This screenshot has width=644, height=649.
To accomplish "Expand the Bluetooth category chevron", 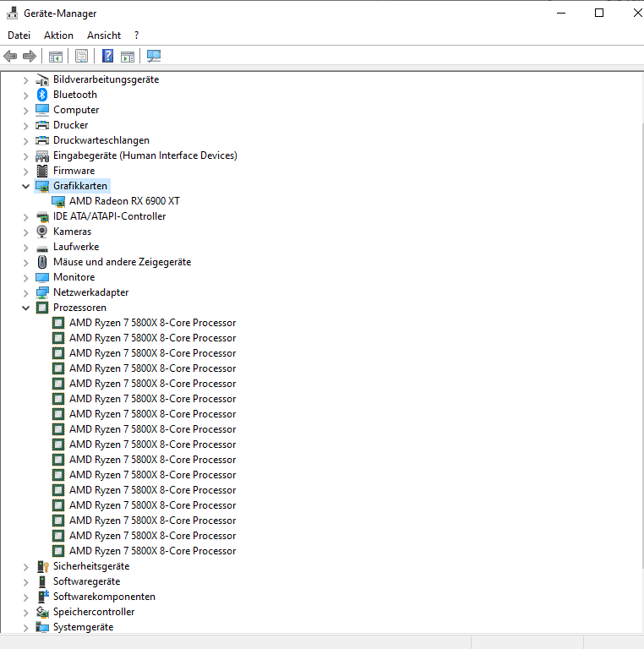I will (25, 95).
